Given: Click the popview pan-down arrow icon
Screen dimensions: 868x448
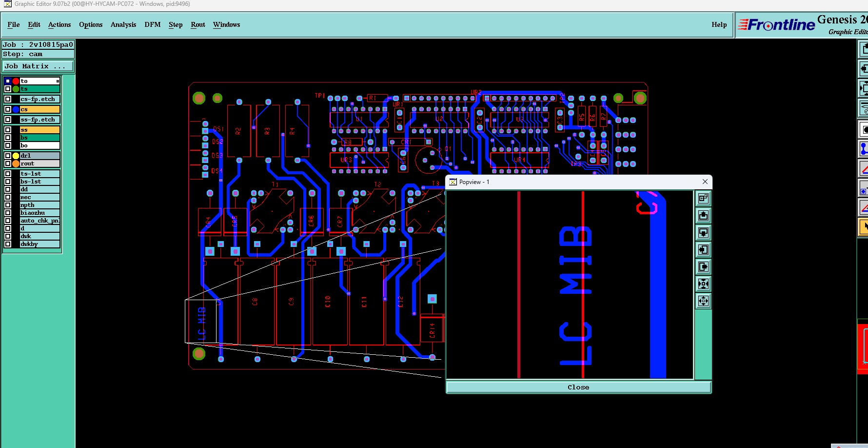Looking at the screenshot, I should pyautogui.click(x=703, y=232).
